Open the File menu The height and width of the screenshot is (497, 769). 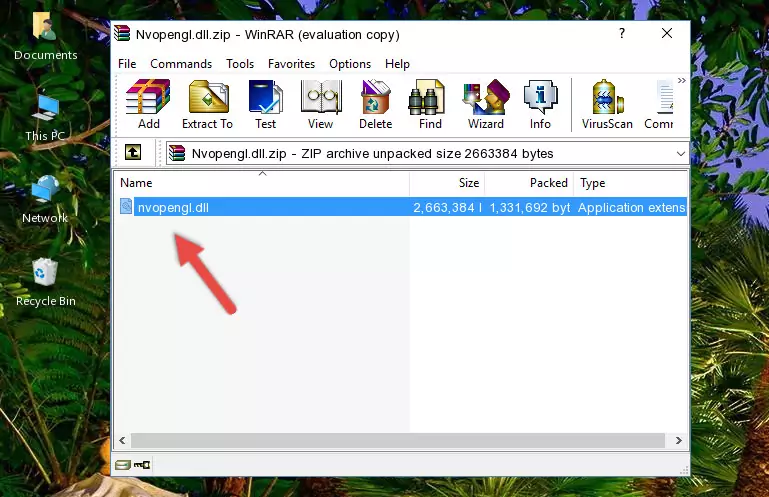(x=127, y=64)
